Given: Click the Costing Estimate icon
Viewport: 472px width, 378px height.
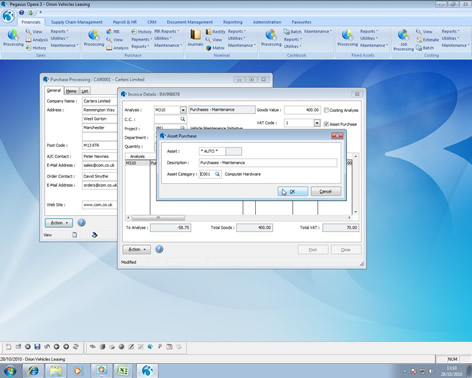Looking at the screenshot, I should tap(427, 40).
